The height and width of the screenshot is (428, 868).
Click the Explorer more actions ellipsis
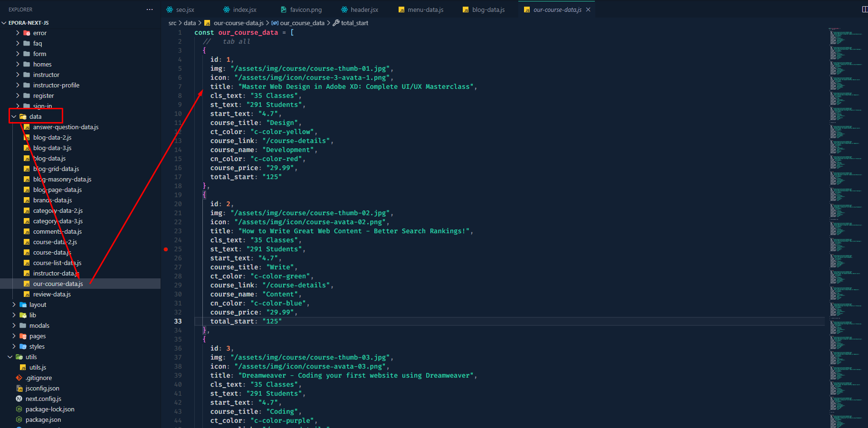pos(150,10)
